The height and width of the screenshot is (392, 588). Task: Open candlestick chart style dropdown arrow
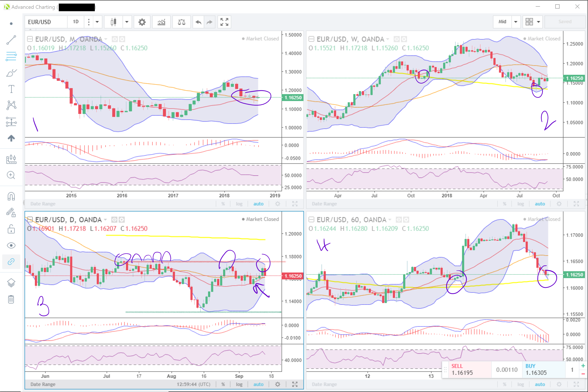(127, 22)
